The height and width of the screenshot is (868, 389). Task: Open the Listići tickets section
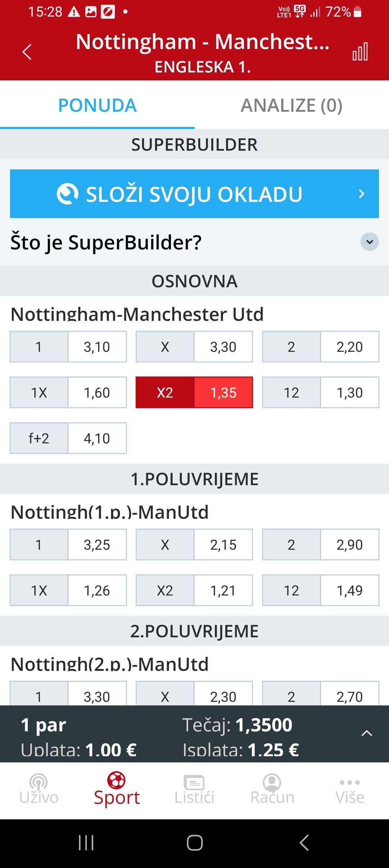(194, 789)
